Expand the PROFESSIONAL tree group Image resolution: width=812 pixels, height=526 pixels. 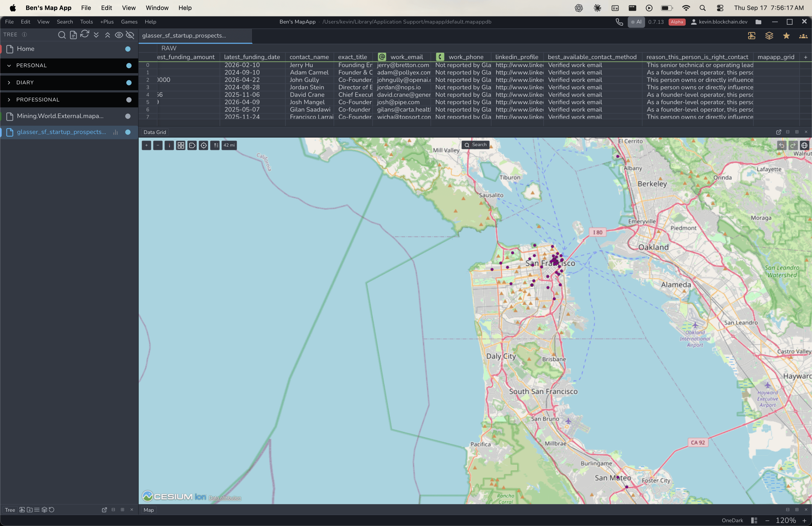[x=9, y=100]
